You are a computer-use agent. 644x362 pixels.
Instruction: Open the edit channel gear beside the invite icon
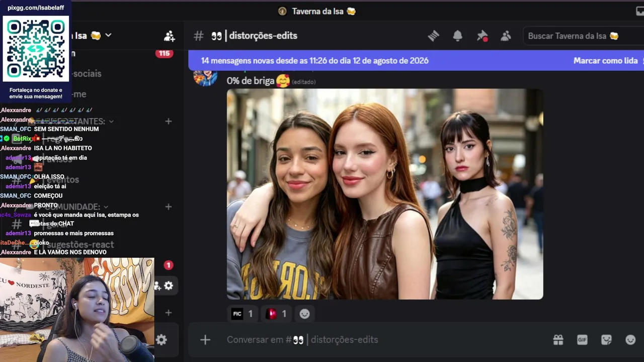pyautogui.click(x=169, y=286)
